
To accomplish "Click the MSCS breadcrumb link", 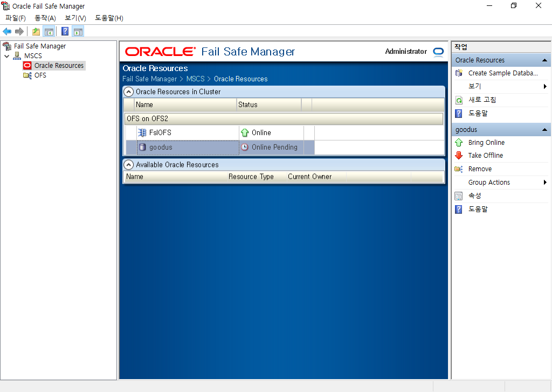I will point(195,79).
